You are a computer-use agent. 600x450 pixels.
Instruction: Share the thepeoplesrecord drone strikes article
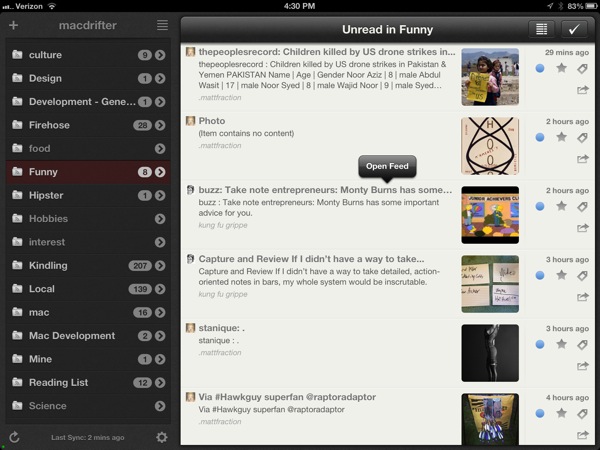coord(582,90)
